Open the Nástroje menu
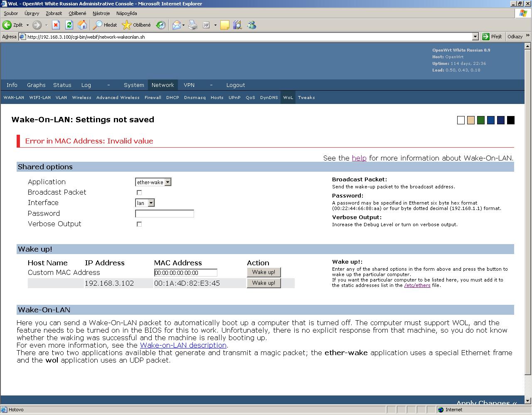The height and width of the screenshot is (415, 532). pos(101,13)
